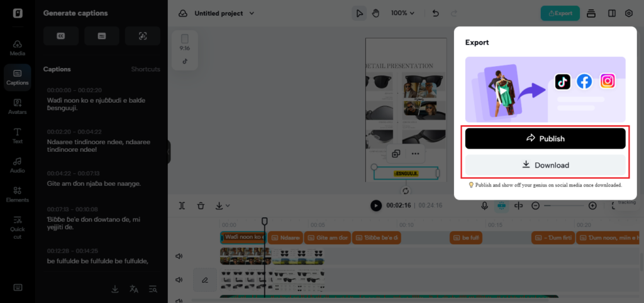Select the Quick cut tool
644x303 pixels.
coord(18,224)
